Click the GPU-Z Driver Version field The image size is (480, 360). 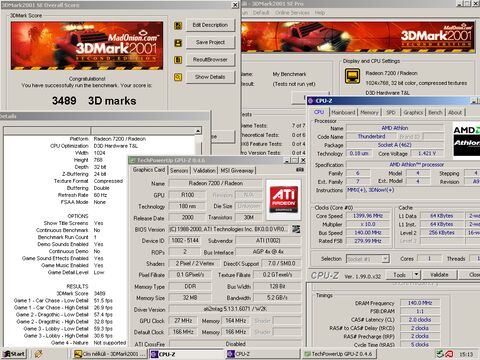point(235,309)
